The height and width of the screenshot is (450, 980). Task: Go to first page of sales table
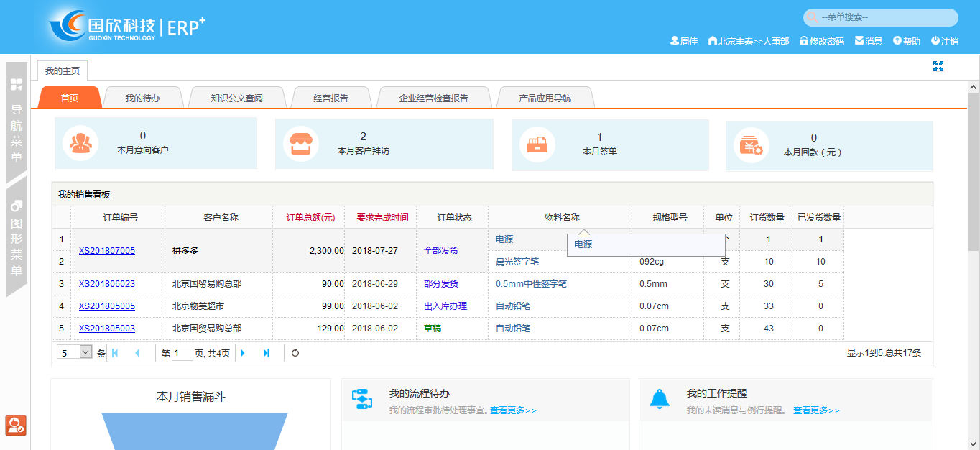[115, 353]
